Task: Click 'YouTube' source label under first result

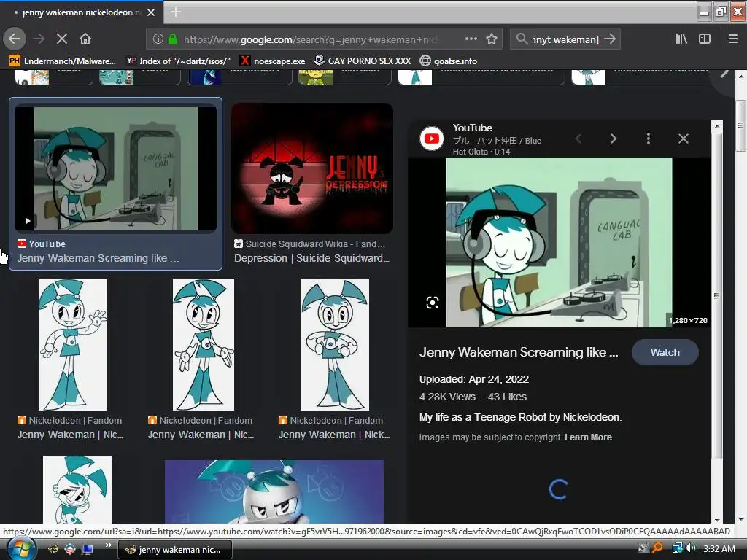Action: [x=47, y=244]
